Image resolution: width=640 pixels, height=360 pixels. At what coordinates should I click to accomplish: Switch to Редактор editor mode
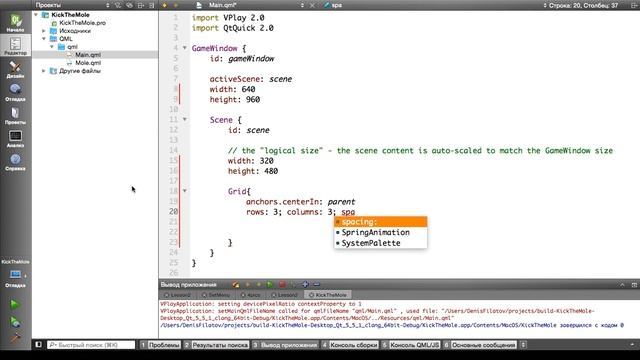point(16,45)
